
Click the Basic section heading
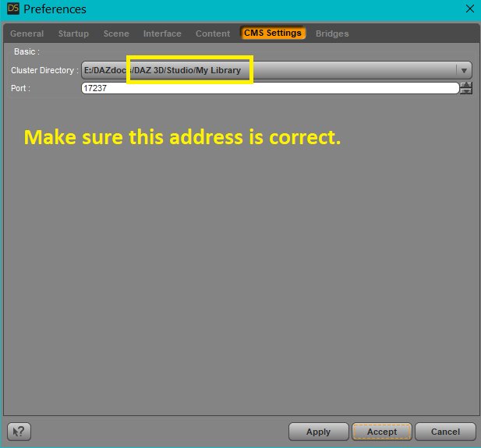coord(27,51)
